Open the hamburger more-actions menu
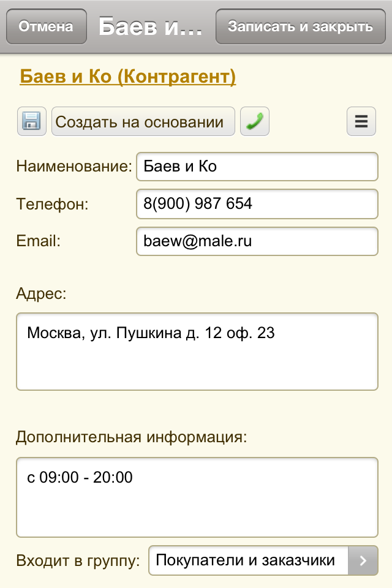The width and height of the screenshot is (392, 588). click(361, 121)
